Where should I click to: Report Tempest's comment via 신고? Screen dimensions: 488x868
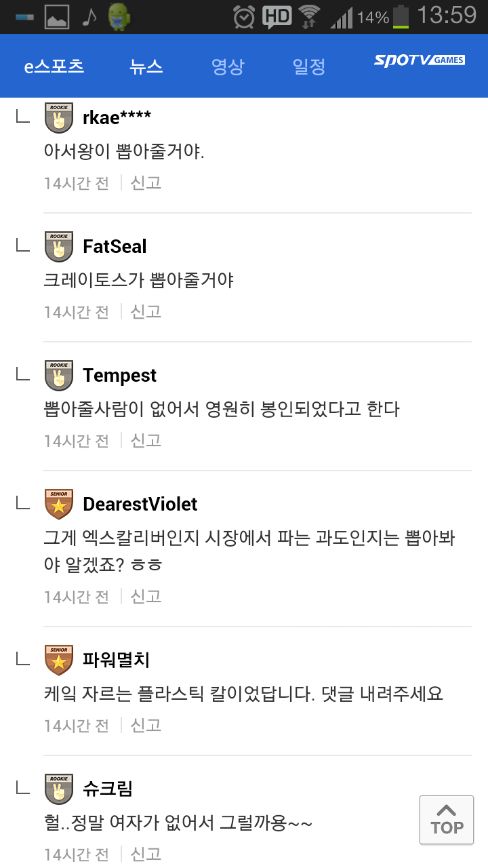pos(144,440)
